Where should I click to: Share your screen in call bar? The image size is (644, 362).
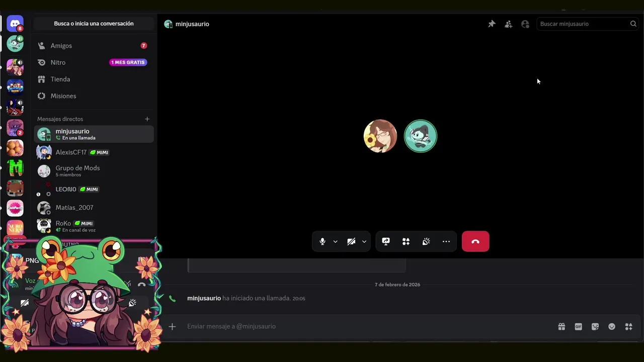[x=386, y=241]
